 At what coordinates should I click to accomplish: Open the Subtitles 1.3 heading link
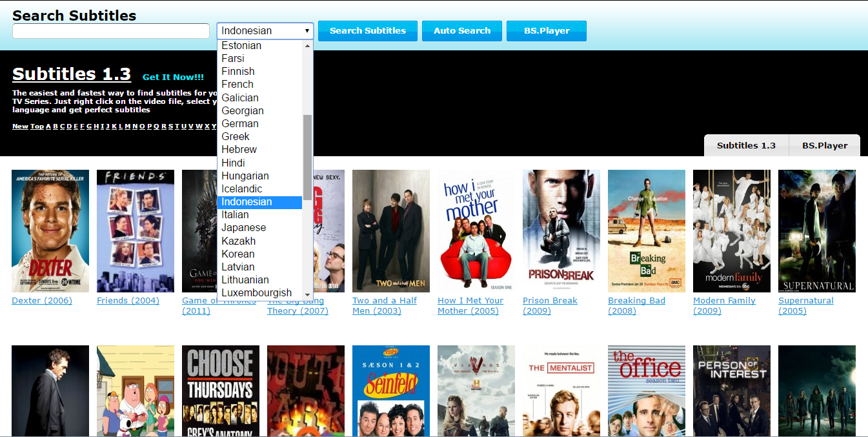[72, 74]
